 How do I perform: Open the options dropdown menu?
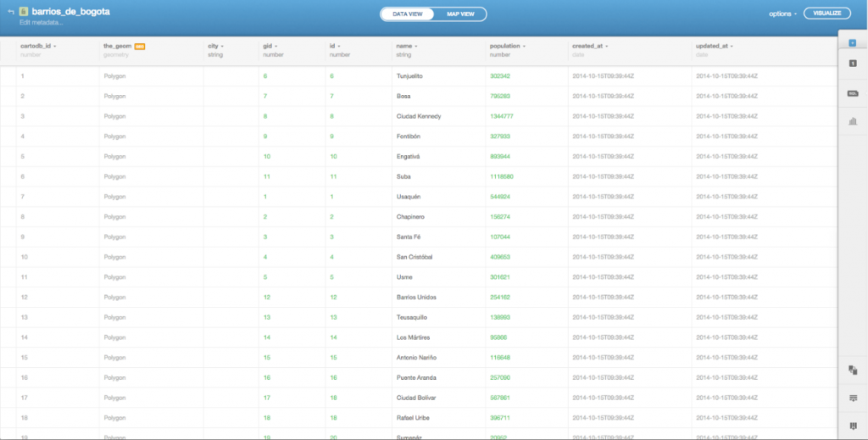782,14
